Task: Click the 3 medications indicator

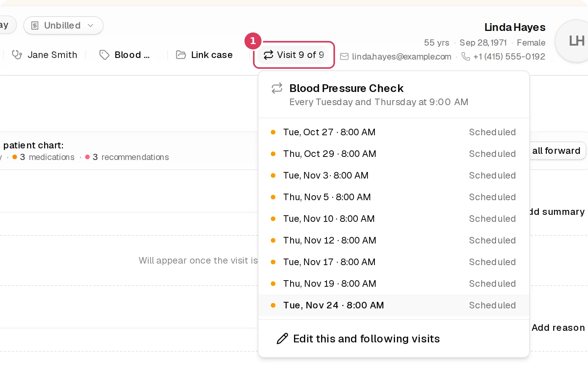Action: point(43,157)
